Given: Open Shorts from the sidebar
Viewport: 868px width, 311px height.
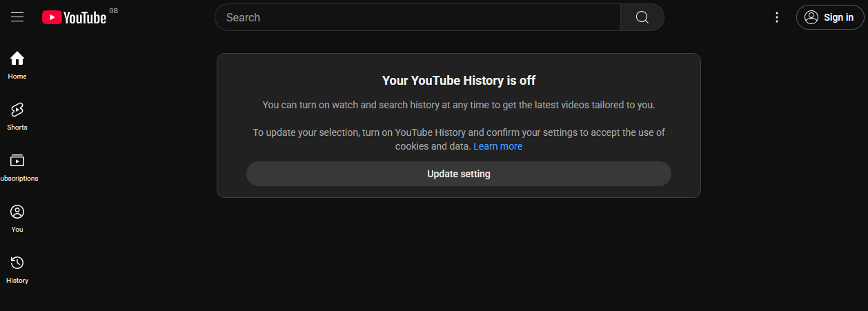Looking at the screenshot, I should click(x=17, y=117).
